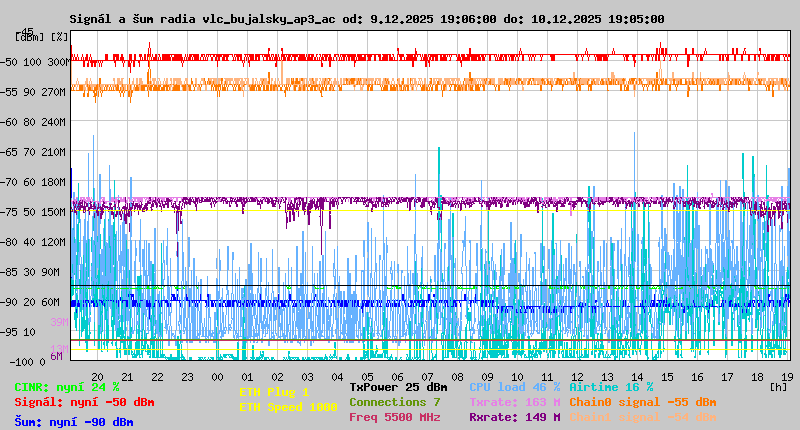
Task: Click the [h] unit label on time axis
Action: click(778, 386)
